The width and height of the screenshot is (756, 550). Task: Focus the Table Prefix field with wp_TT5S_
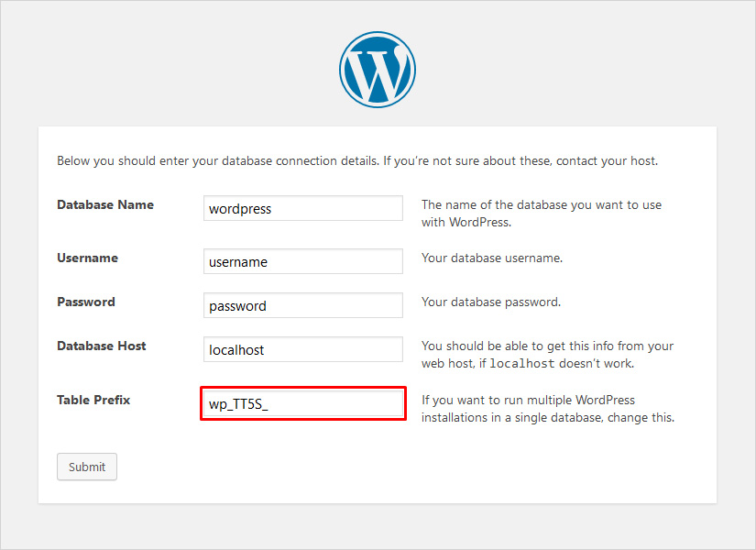[x=302, y=404]
